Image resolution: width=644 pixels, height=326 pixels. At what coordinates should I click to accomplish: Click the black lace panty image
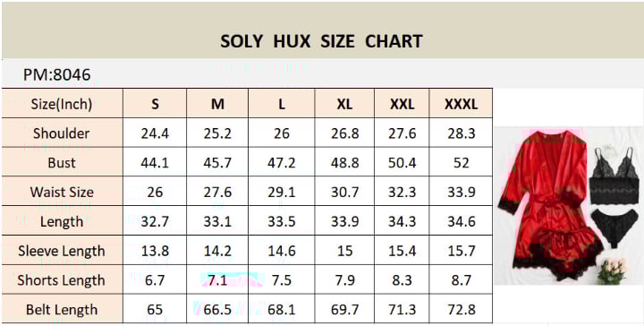pyautogui.click(x=614, y=226)
